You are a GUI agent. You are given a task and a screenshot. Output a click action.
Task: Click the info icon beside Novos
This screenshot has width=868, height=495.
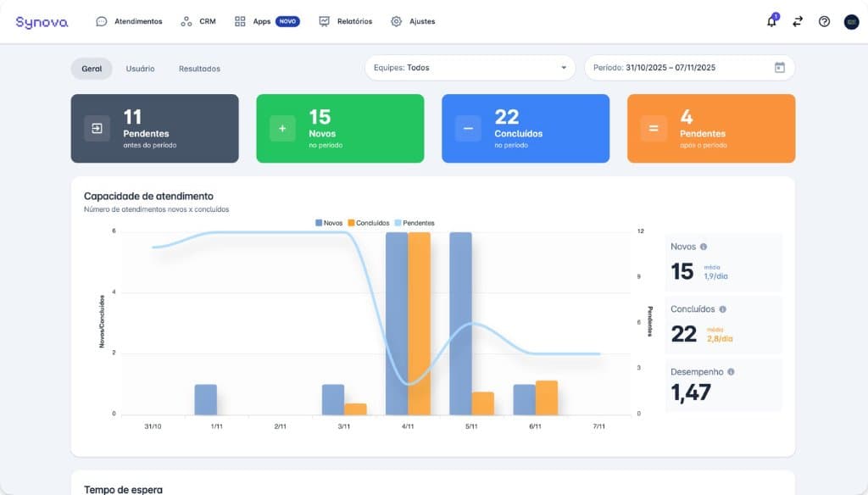703,247
